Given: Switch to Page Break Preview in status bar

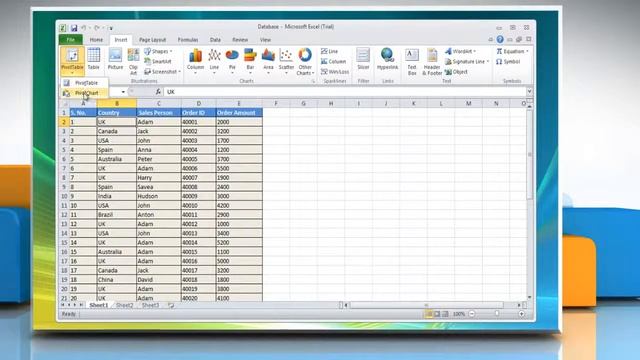Looking at the screenshot, I should tap(445, 314).
